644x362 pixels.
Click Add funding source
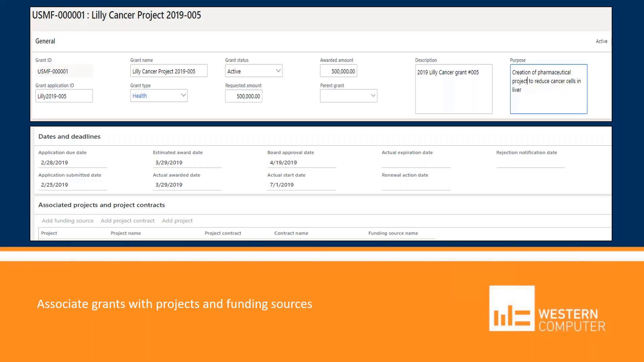pyautogui.click(x=67, y=221)
